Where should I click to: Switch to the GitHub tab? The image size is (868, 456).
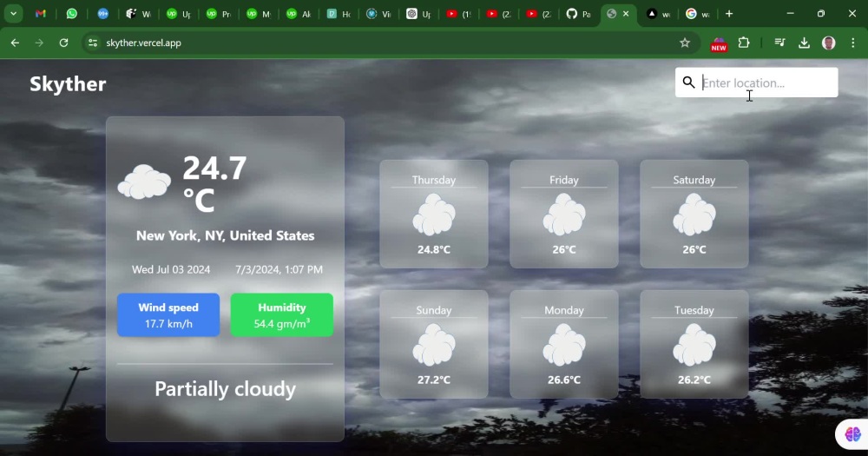click(578, 14)
